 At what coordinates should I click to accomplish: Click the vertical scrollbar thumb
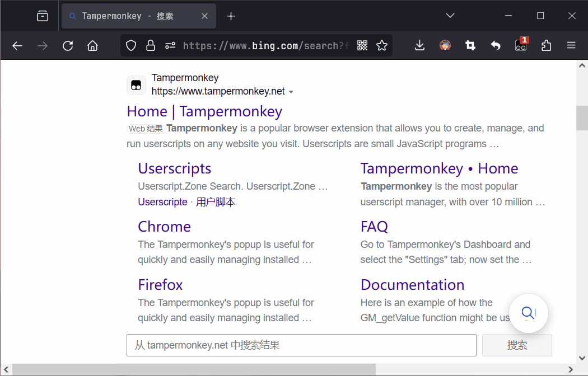click(582, 118)
